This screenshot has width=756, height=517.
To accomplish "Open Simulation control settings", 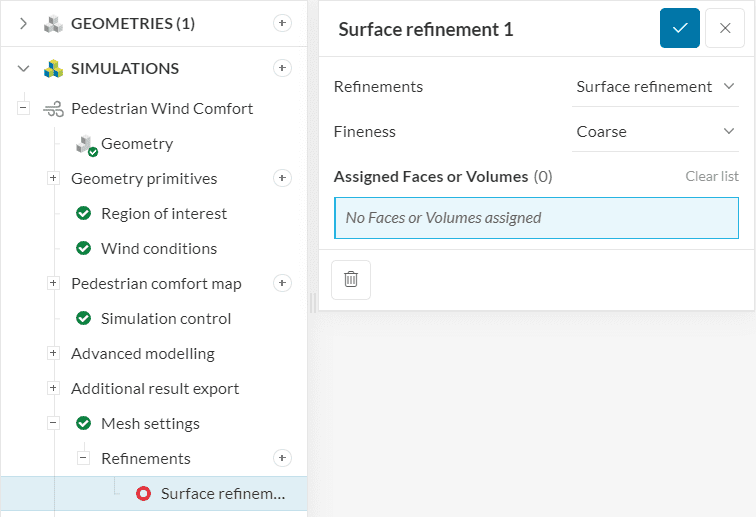I will coord(165,319).
